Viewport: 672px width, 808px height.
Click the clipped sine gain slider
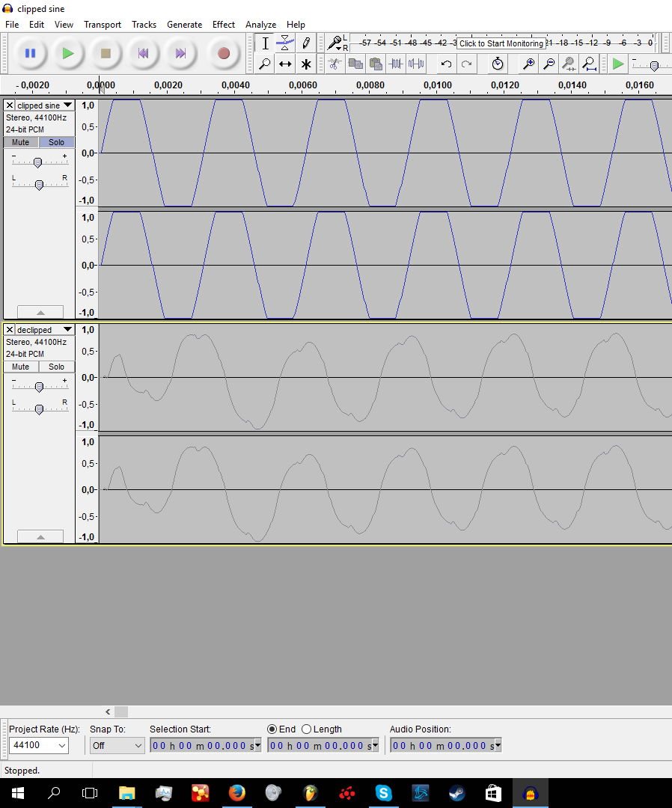pyautogui.click(x=37, y=162)
